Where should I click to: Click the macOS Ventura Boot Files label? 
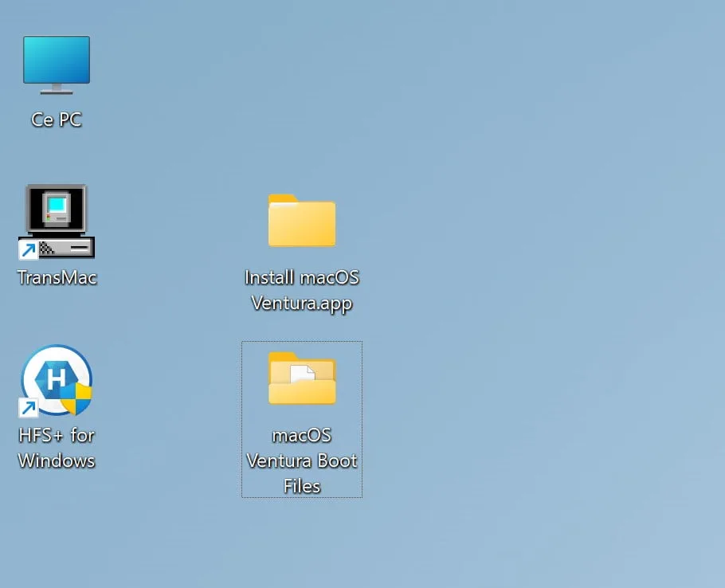[301, 461]
